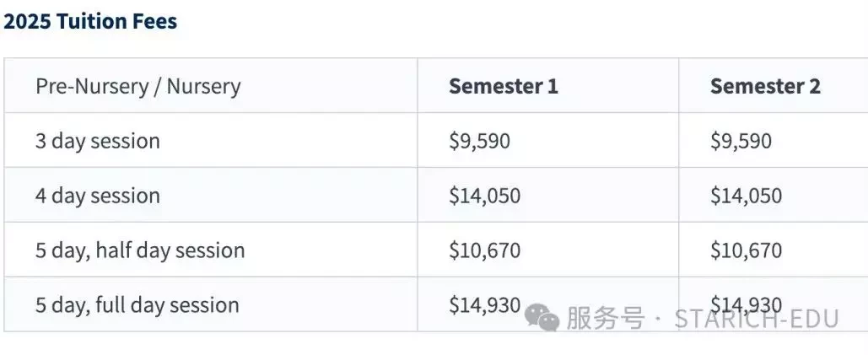Click the Semester 1 column header
The image size is (868, 355).
click(x=504, y=86)
